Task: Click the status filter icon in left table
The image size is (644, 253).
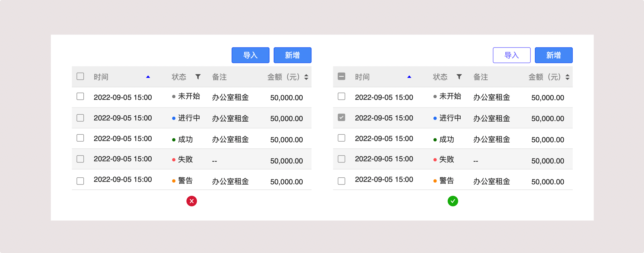Action: (198, 77)
